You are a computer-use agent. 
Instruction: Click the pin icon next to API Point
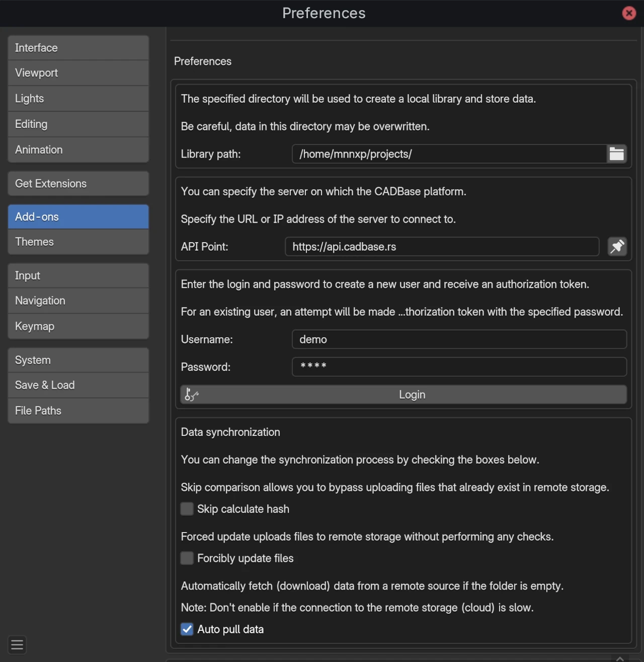pyautogui.click(x=617, y=247)
